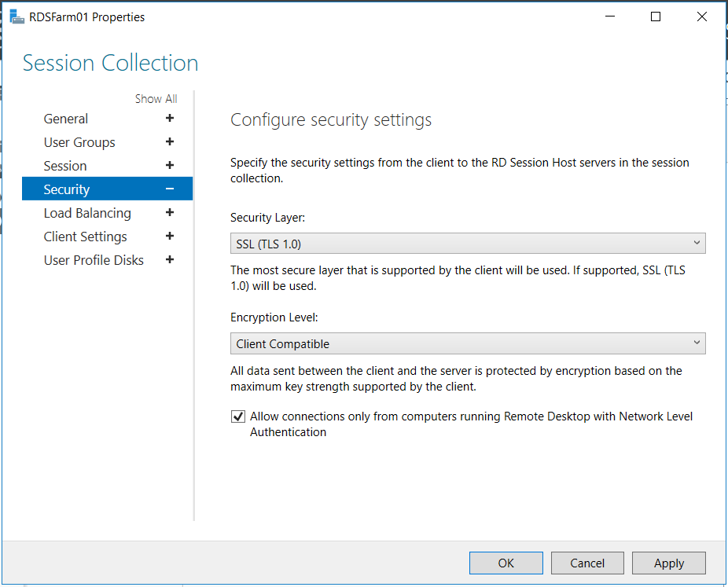Toggle Network Level Authentication checkbox

pyautogui.click(x=238, y=416)
